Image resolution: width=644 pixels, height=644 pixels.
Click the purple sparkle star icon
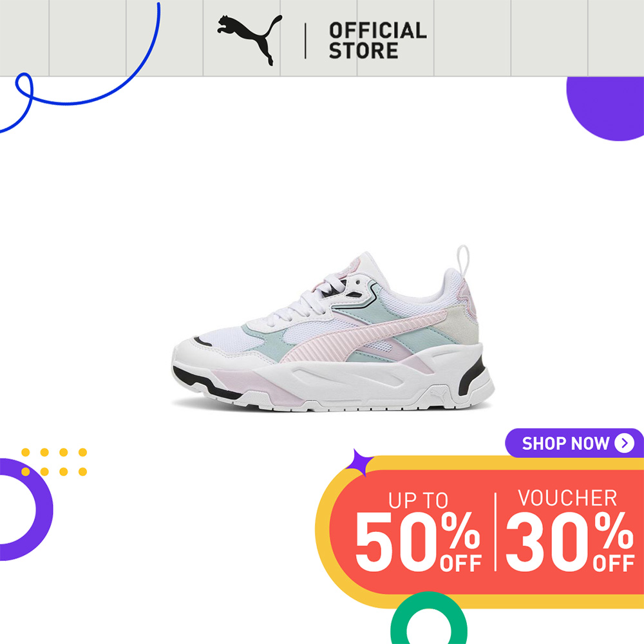point(360,462)
